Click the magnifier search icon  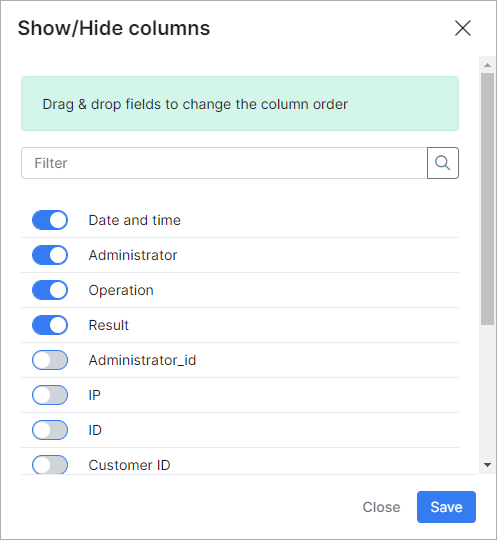(443, 163)
